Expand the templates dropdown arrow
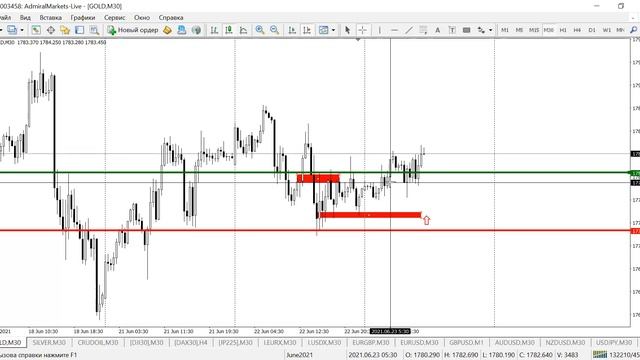640x360 pixels. (x=333, y=30)
